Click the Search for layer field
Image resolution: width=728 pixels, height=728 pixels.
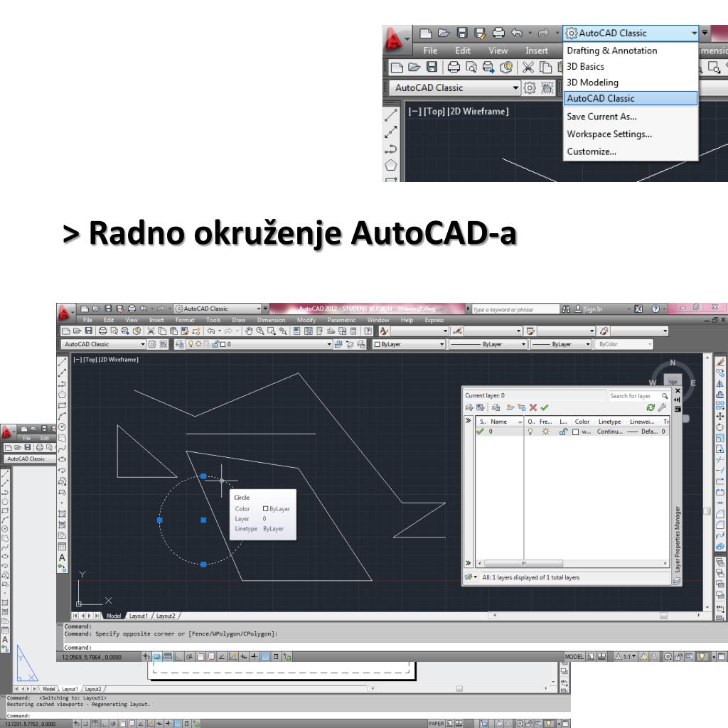(x=631, y=395)
